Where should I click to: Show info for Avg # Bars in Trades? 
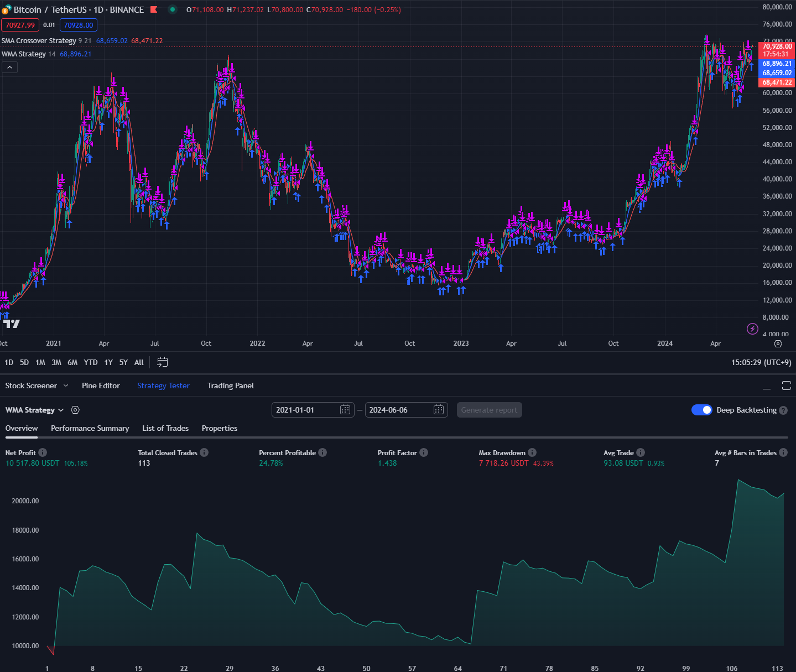[x=783, y=452]
